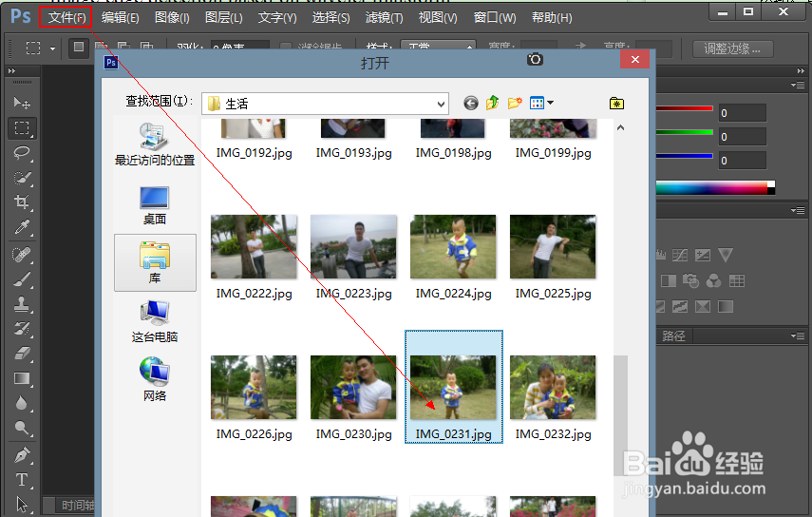Screen dimensions: 812x517
Task: Go up one folder level
Action: point(493,103)
